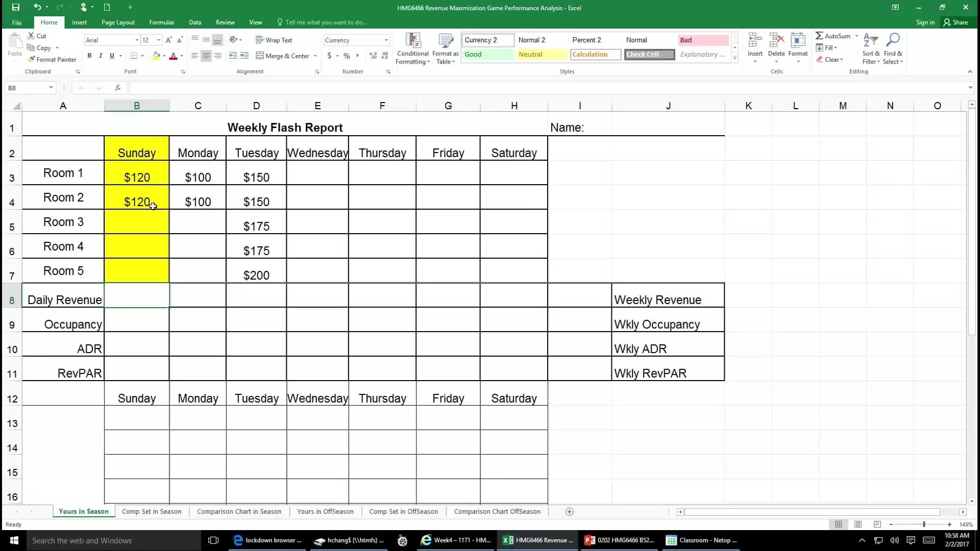This screenshot has height=551, width=980.
Task: Click the Increase Decimal icon
Action: tap(373, 56)
